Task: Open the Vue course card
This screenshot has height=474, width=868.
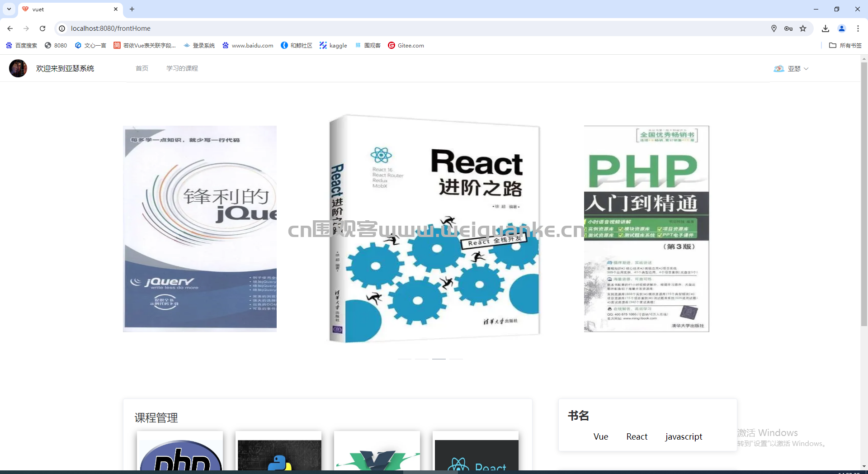Action: click(x=377, y=450)
